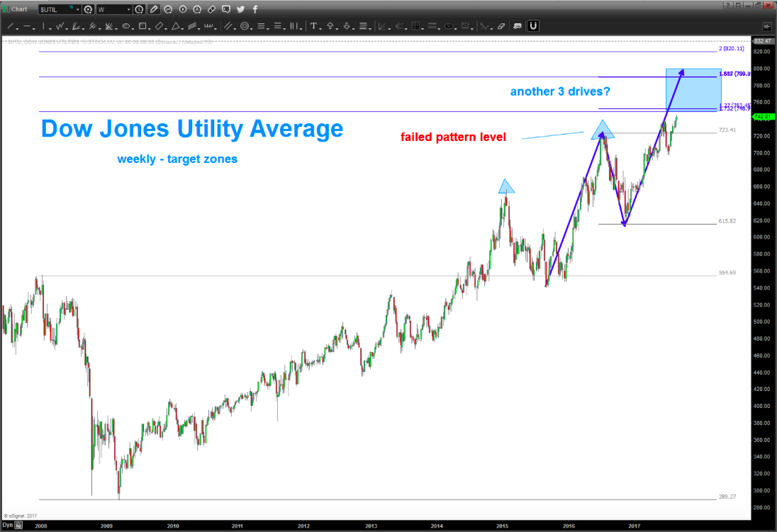
Task: Select the vertical line tool
Action: pos(44,26)
